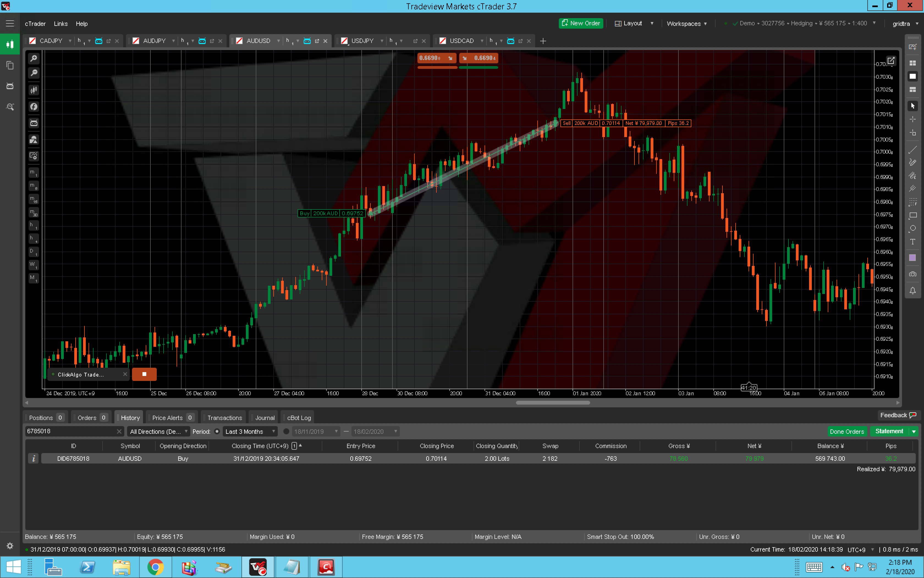Open the gridtra user dropdown
The width and height of the screenshot is (924, 578).
coord(905,24)
